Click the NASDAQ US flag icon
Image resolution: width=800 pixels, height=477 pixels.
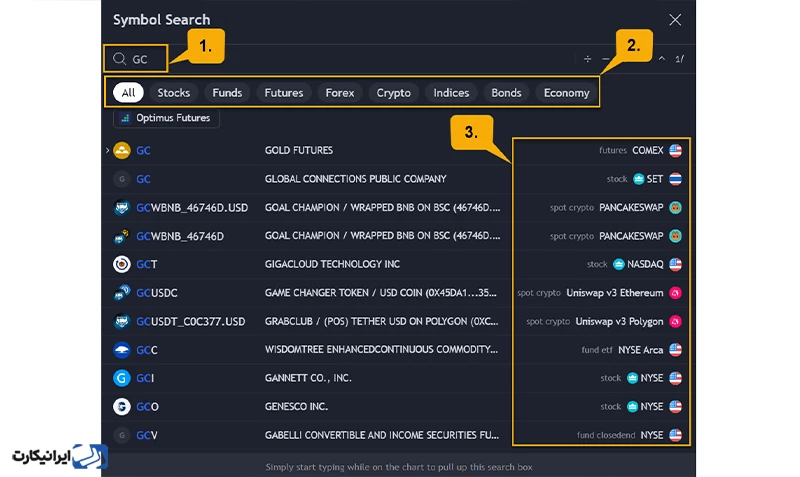pyautogui.click(x=676, y=264)
